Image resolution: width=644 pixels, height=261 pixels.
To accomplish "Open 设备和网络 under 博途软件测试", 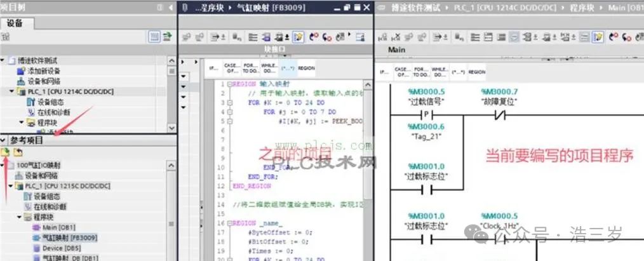I will coord(44,81).
